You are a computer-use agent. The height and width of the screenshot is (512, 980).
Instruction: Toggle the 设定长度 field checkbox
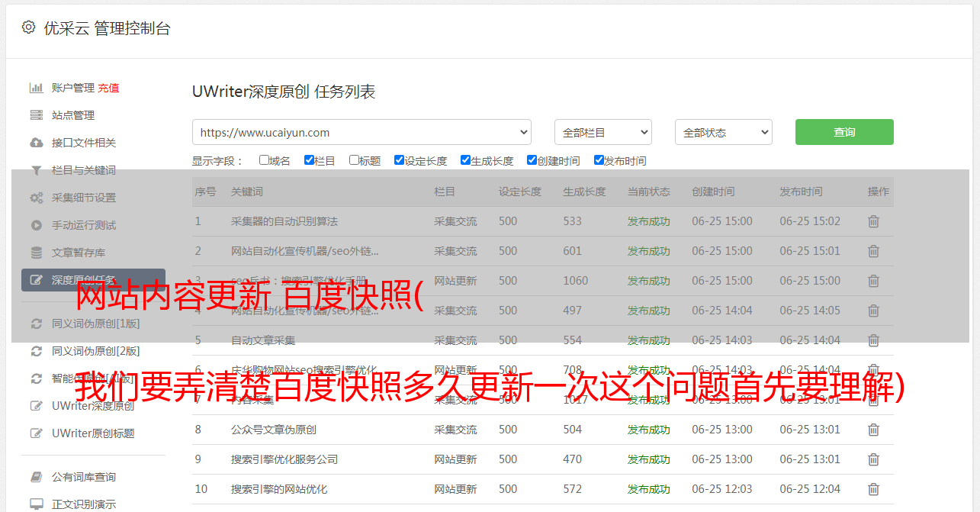click(x=399, y=160)
